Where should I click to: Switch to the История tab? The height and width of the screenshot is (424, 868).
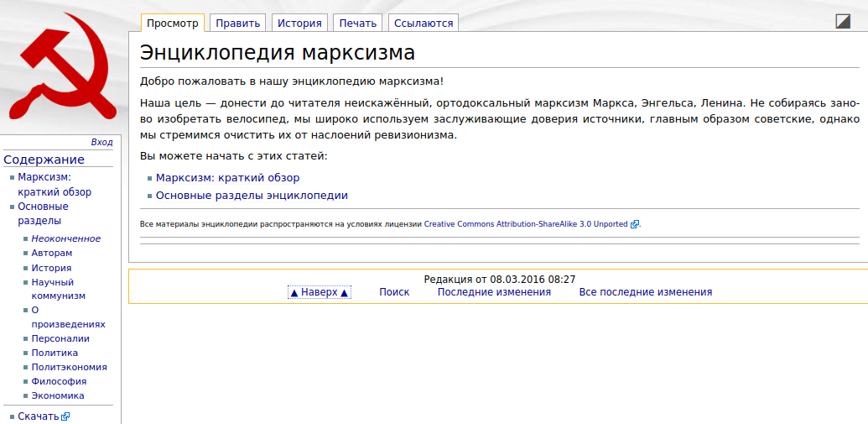click(299, 24)
